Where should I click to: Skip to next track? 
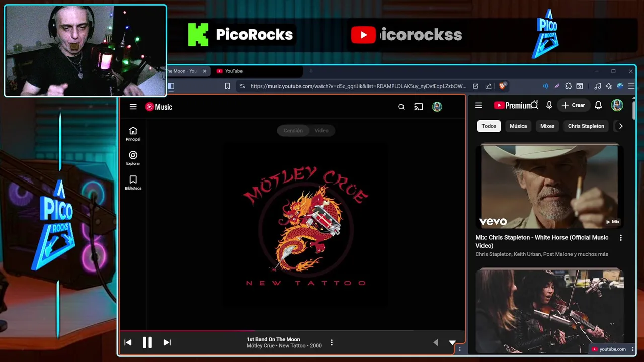[x=167, y=342]
